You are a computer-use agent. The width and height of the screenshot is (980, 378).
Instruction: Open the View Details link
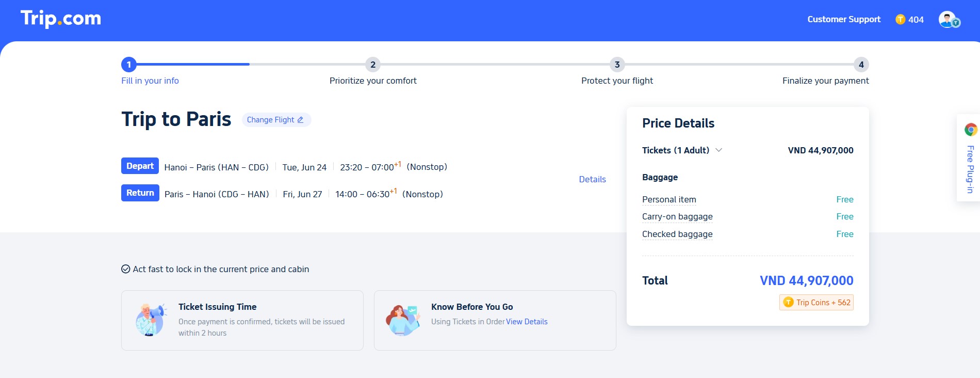click(x=527, y=322)
